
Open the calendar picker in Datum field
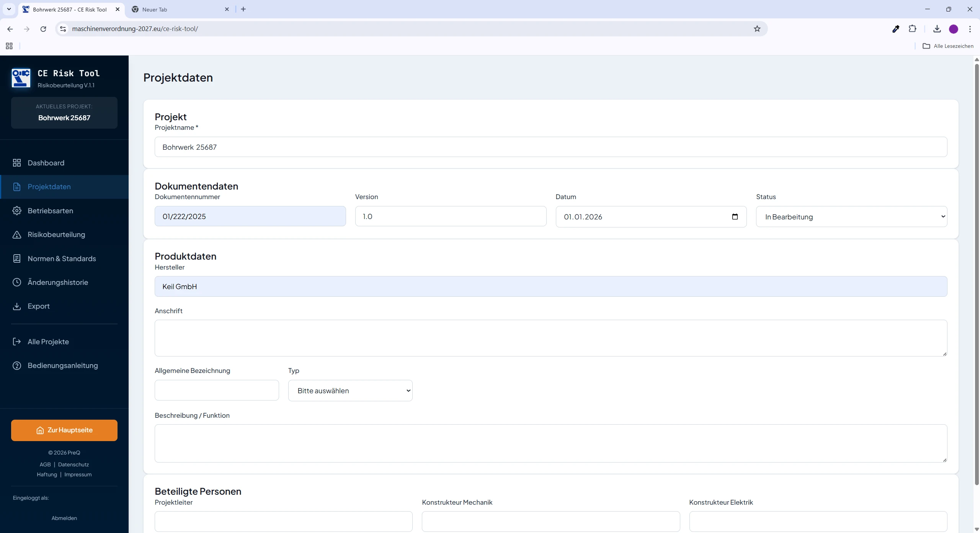(735, 217)
